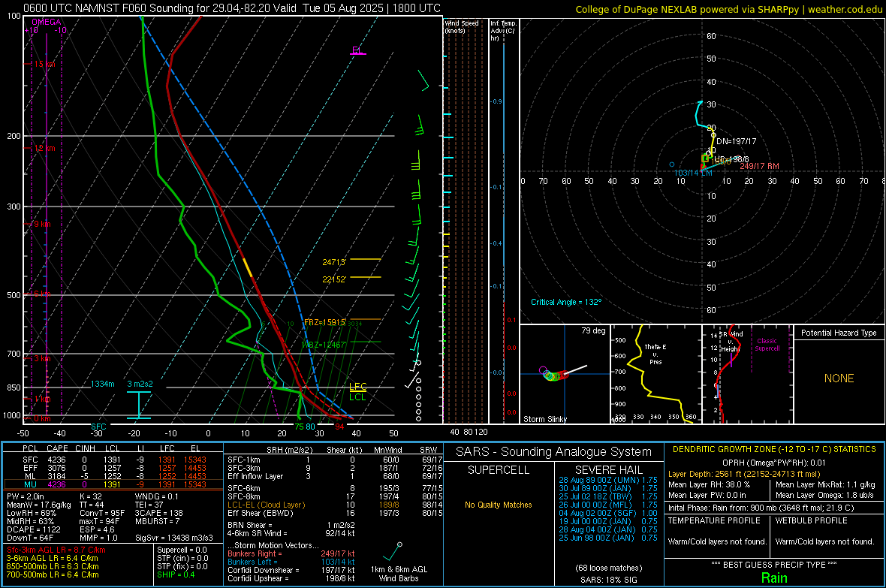The image size is (886, 588).
Task: Click the SFC-6km shear row
Action: pos(335,488)
